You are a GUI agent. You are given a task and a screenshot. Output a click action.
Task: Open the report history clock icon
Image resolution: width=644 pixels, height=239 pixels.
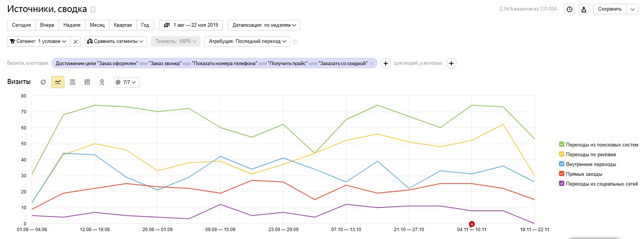pos(570,9)
